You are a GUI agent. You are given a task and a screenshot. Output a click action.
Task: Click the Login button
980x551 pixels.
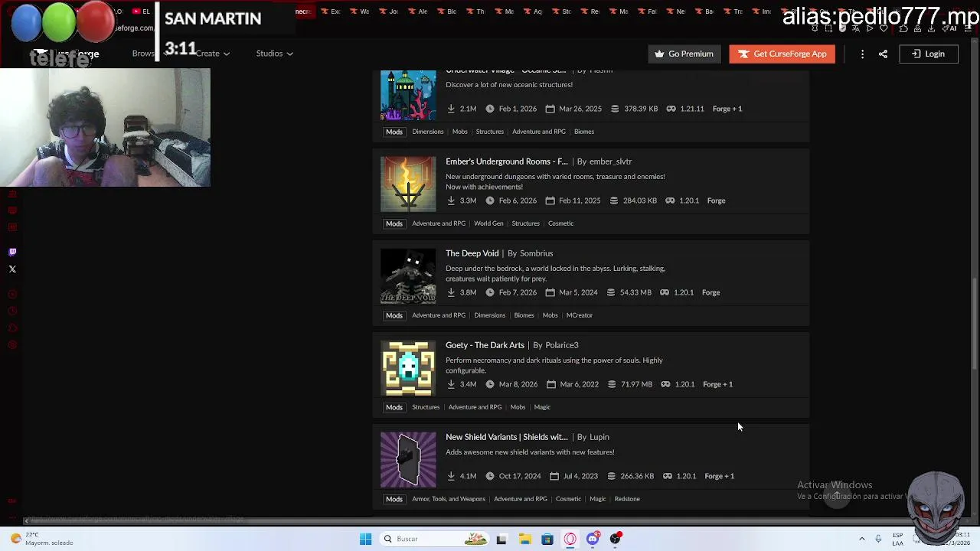pos(928,54)
